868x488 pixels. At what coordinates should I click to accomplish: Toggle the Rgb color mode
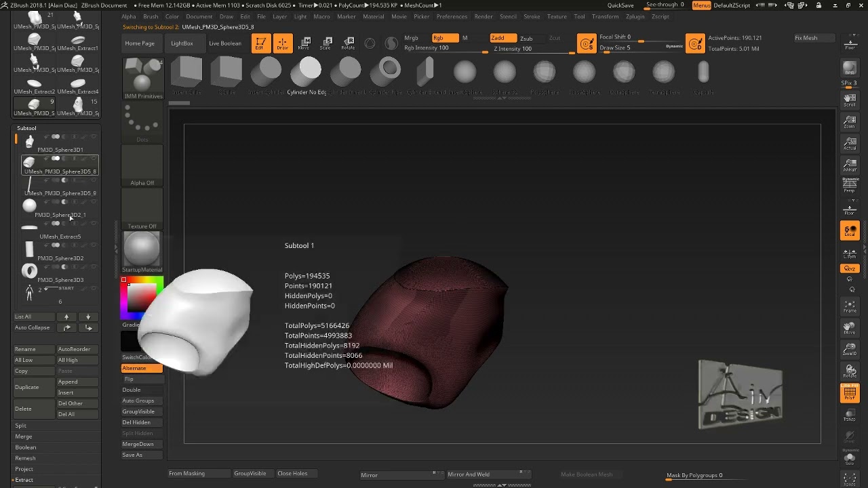(x=445, y=38)
